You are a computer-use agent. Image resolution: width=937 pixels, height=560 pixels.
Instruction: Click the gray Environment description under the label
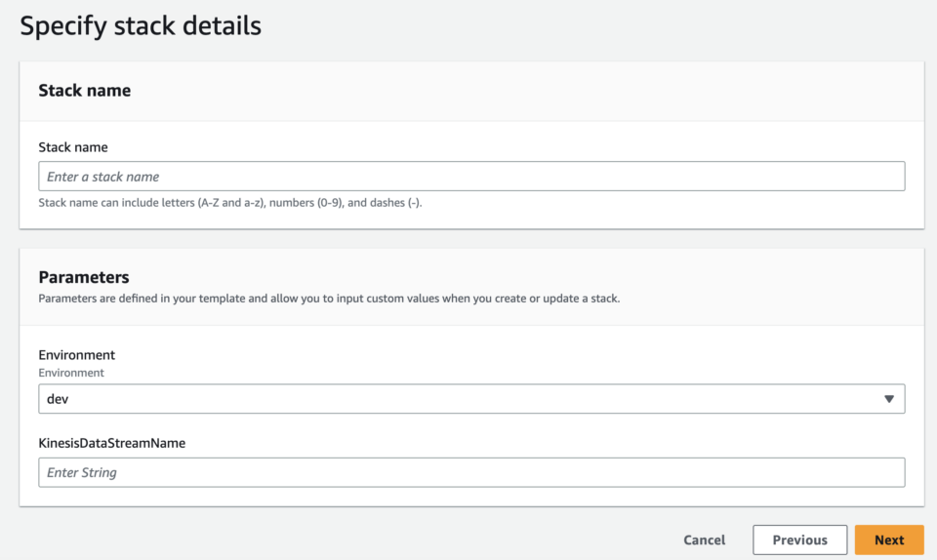(71, 373)
